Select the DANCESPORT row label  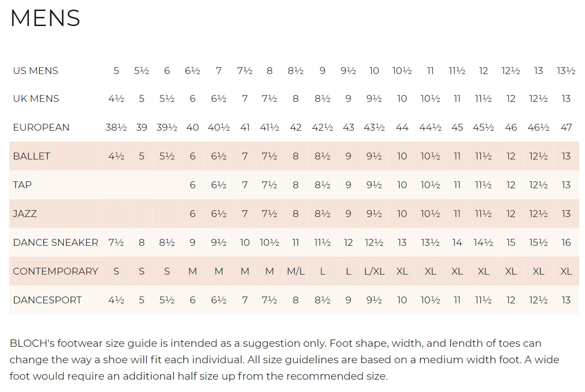tap(48, 300)
